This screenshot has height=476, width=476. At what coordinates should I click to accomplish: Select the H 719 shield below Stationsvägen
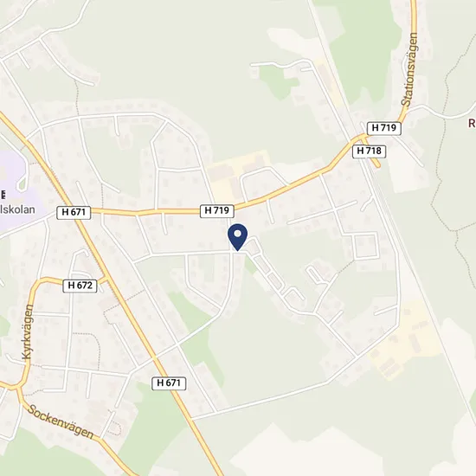383,128
